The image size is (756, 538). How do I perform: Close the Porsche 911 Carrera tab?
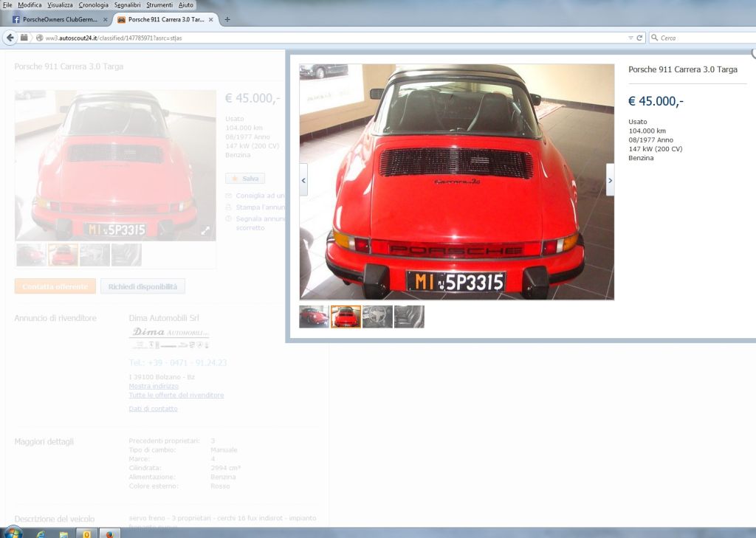point(210,20)
